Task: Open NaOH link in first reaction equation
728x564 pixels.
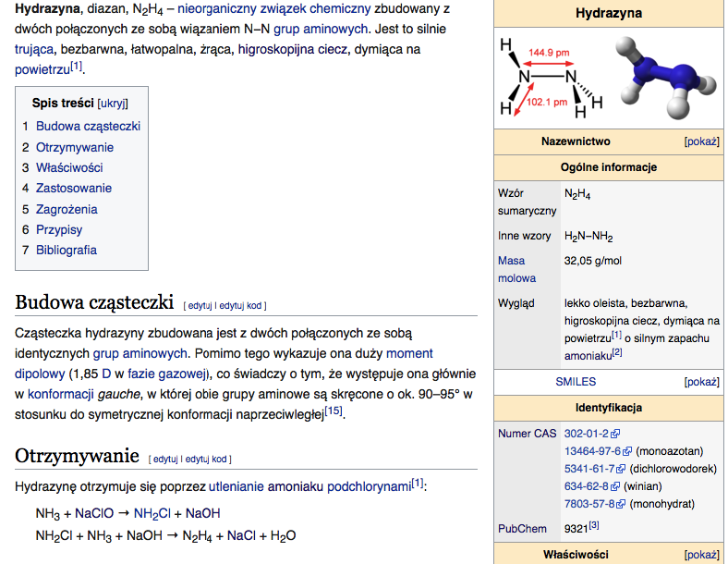Action: point(203,514)
